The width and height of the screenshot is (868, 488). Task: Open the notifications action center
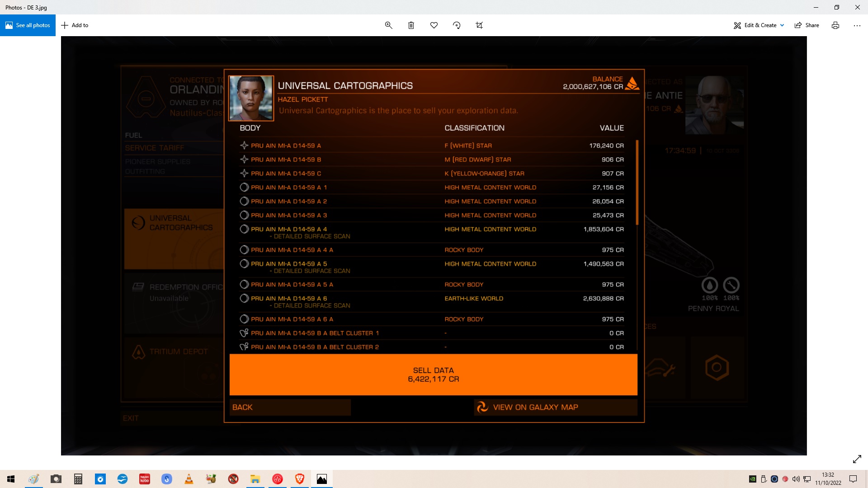[853, 479]
